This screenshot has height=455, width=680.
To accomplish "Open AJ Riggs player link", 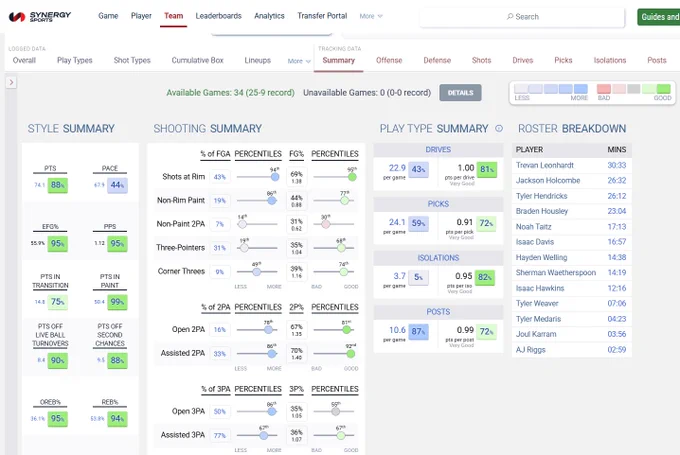I will 530,350.
